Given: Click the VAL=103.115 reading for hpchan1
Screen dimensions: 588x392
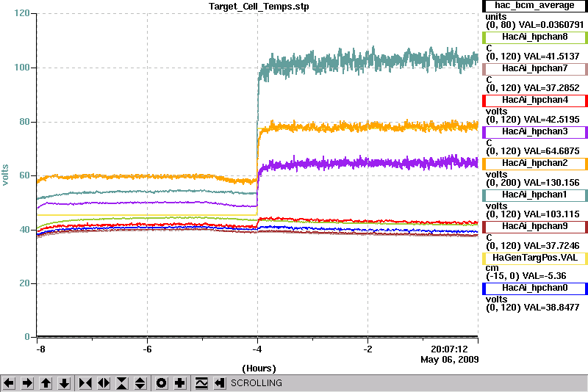Looking at the screenshot, I should point(552,214).
